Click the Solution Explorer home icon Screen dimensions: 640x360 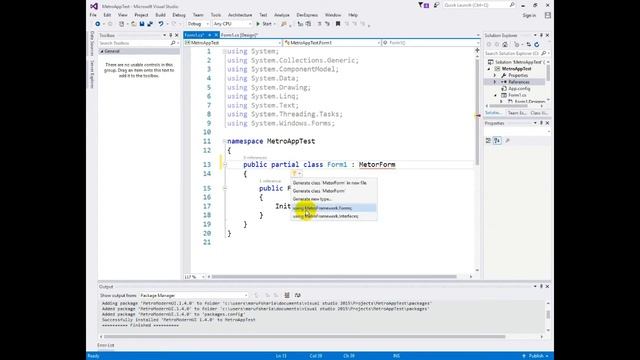tap(505, 44)
